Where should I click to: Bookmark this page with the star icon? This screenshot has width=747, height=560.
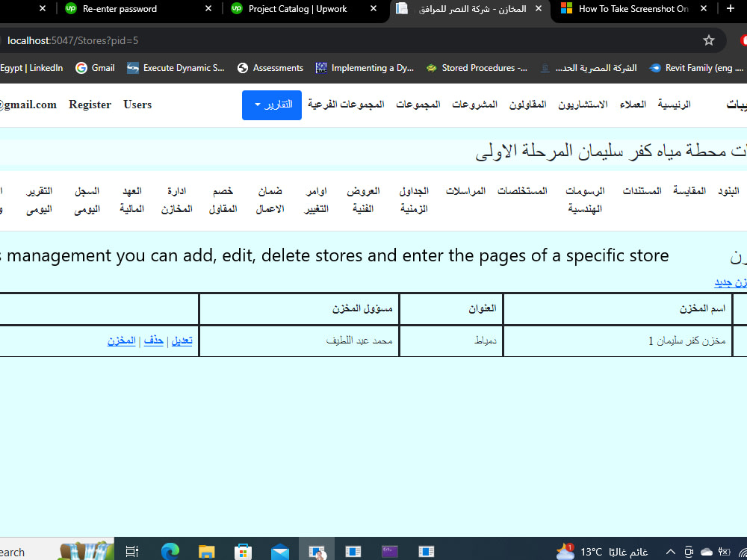708,40
